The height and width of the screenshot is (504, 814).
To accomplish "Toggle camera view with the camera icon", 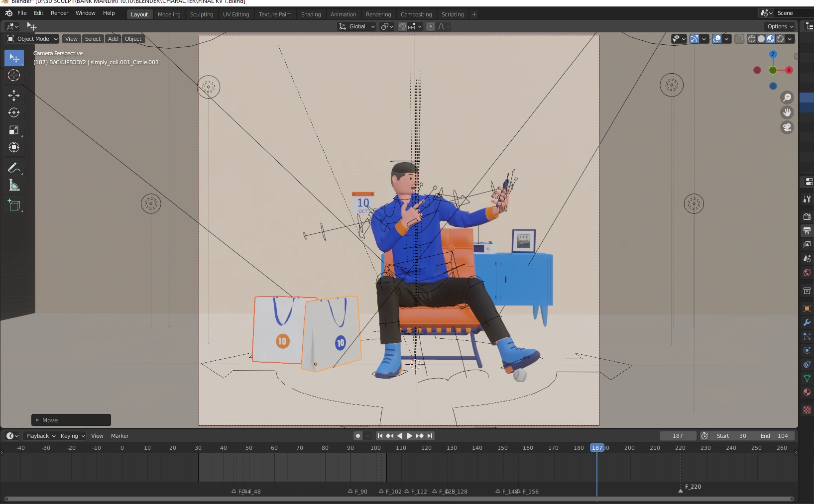I will click(787, 128).
